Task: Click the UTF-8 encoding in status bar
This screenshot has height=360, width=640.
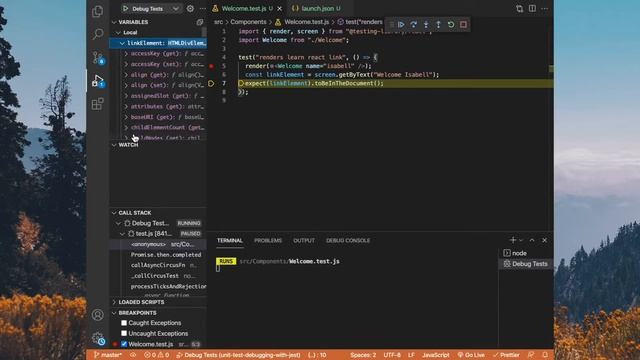Action: tap(392, 355)
